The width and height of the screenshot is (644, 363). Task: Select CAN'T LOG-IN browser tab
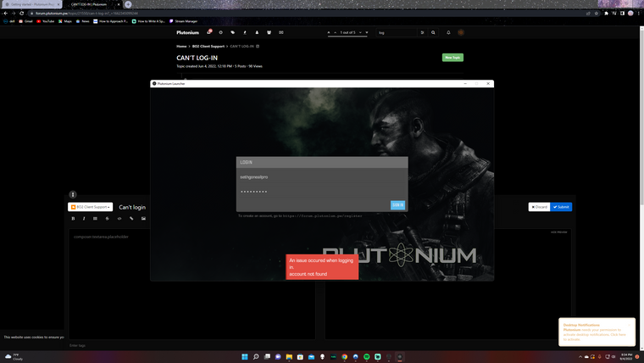(90, 4)
